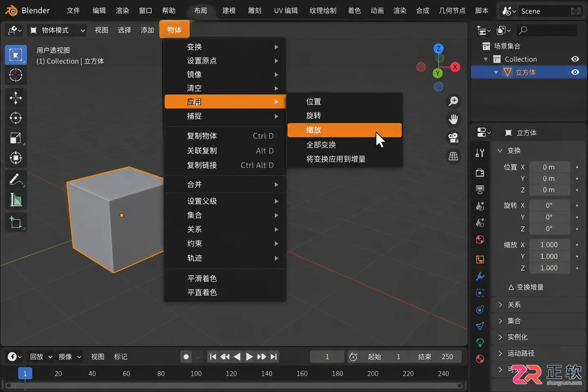
Task: Select the Measure tool
Action: pos(16,200)
